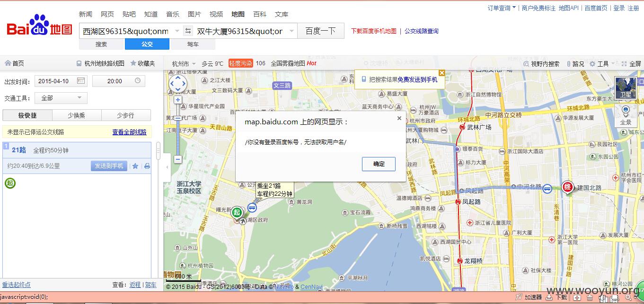Open the 交通工具 transport type dropdown
The image size is (644, 304).
tap(61, 98)
